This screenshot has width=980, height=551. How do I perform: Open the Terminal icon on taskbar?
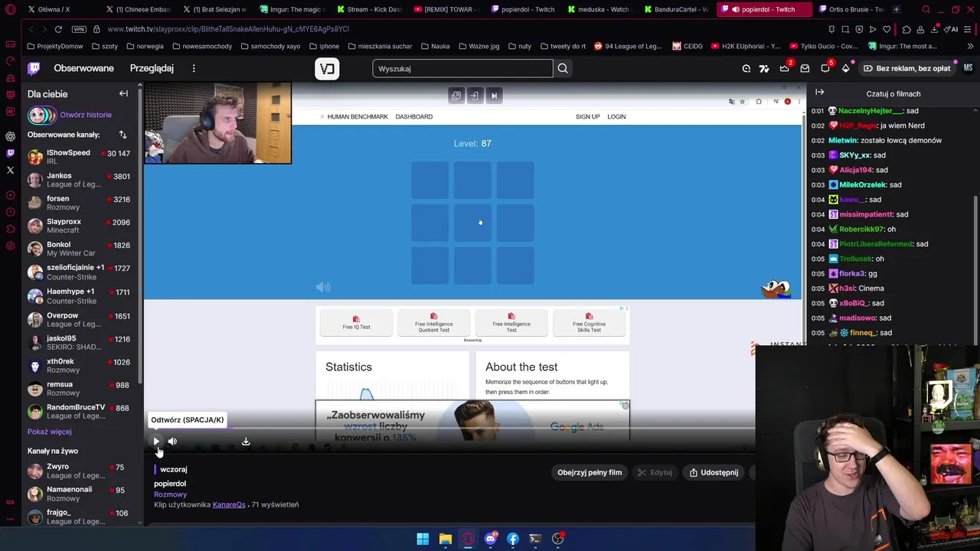535,539
